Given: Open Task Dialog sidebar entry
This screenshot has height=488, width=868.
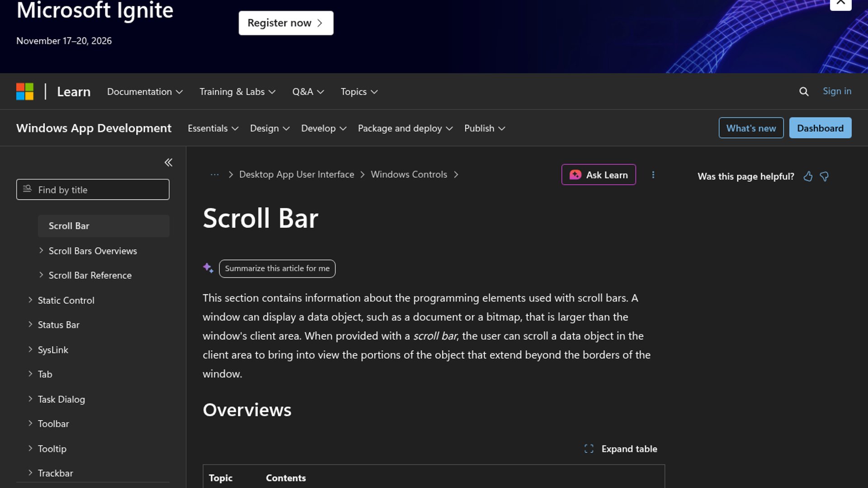Looking at the screenshot, I should 61,399.
